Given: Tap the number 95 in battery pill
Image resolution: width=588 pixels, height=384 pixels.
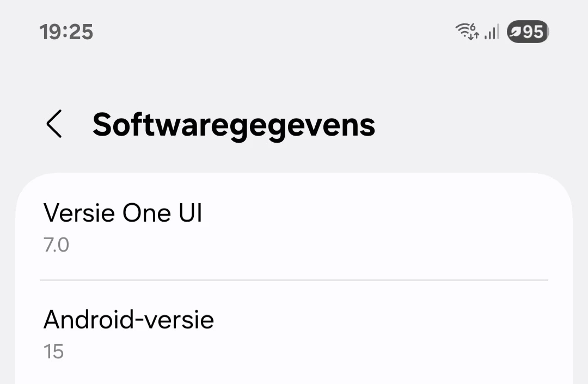Looking at the screenshot, I should point(533,32).
